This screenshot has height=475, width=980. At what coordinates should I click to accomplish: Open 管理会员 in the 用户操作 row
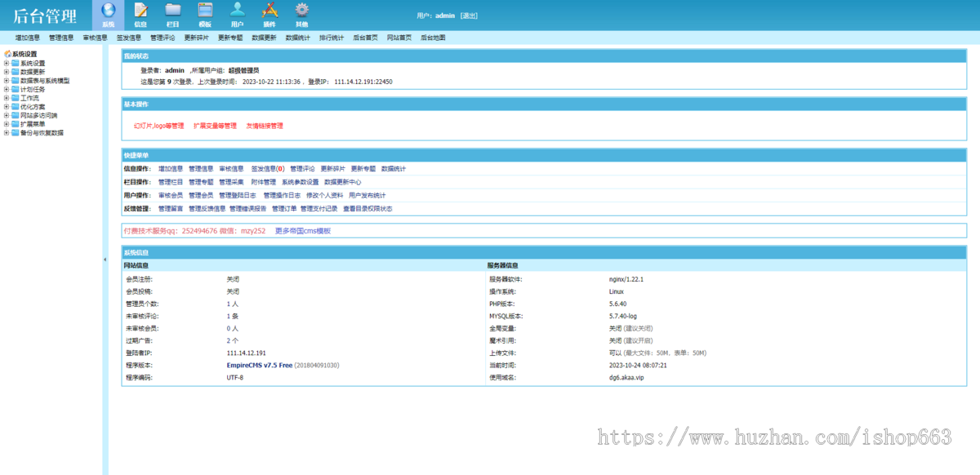(x=201, y=196)
